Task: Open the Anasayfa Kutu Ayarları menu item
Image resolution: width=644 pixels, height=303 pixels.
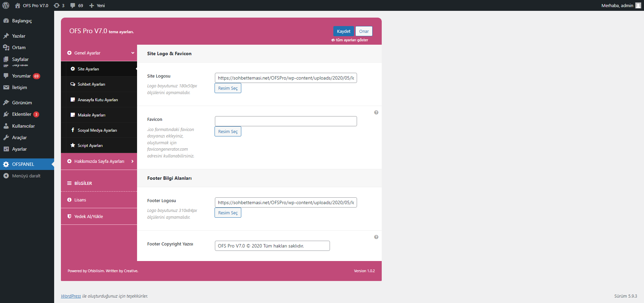Action: [x=99, y=100]
